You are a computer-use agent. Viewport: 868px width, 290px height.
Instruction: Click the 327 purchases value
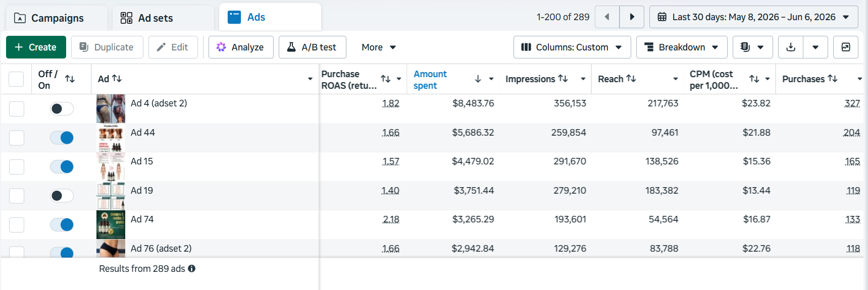click(x=852, y=103)
